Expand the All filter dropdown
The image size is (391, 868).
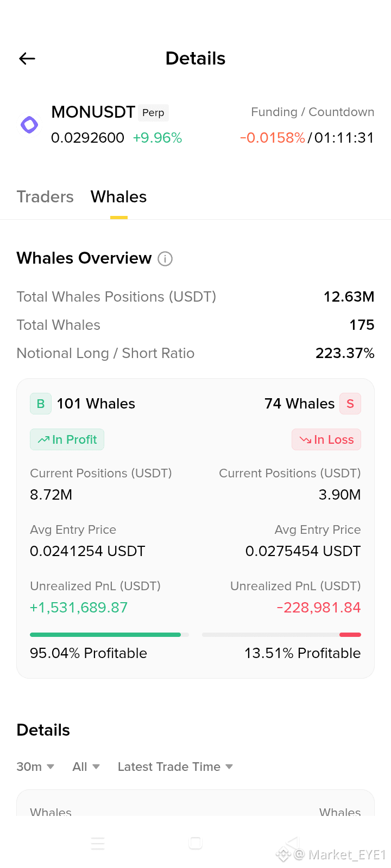[86, 767]
